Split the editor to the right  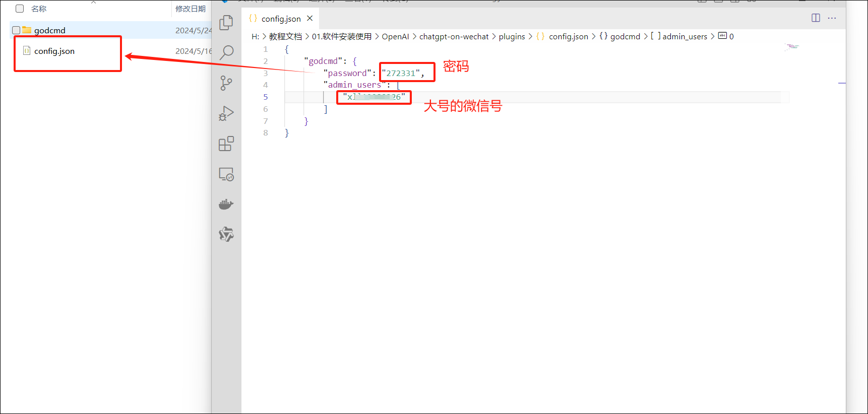816,18
